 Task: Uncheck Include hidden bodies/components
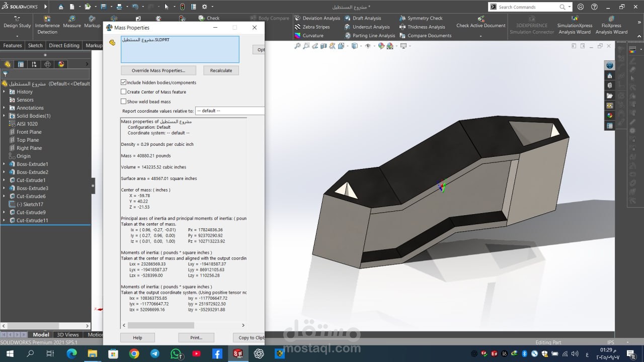pos(124,82)
